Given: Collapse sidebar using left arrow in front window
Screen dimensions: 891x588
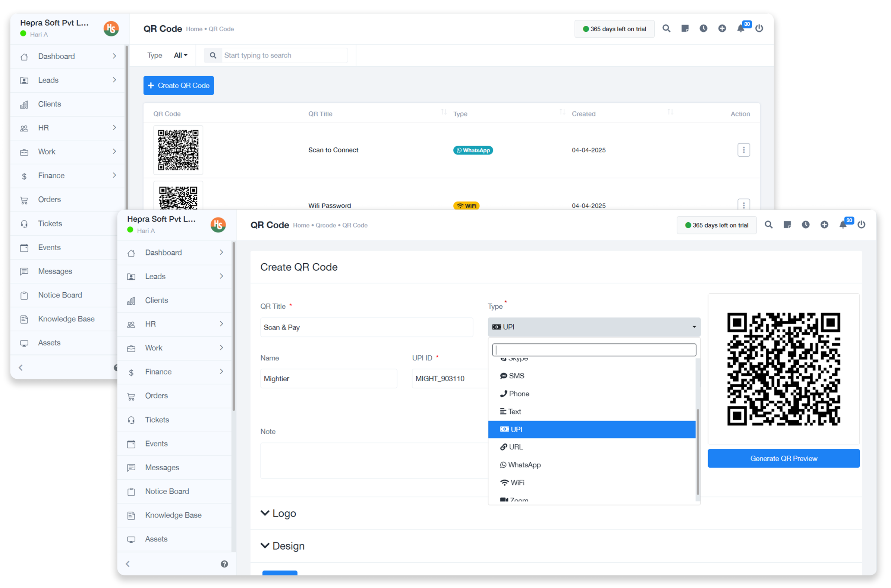Looking at the screenshot, I should [127, 564].
